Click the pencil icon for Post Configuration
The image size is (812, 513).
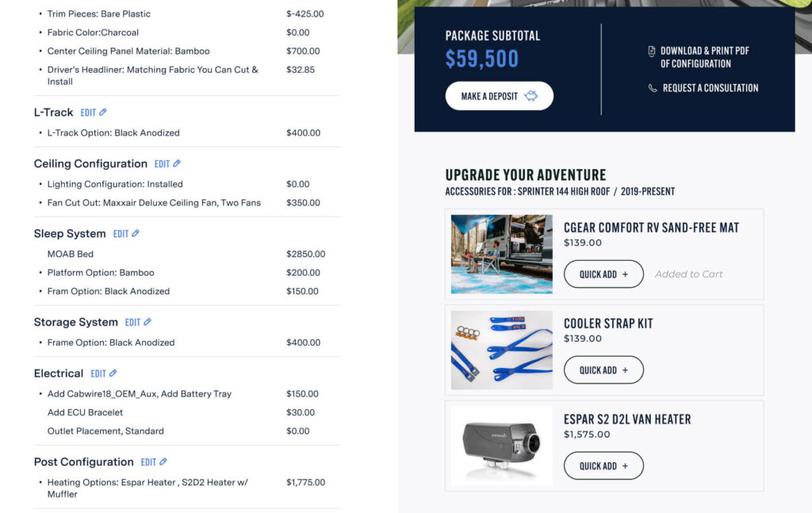(x=163, y=462)
